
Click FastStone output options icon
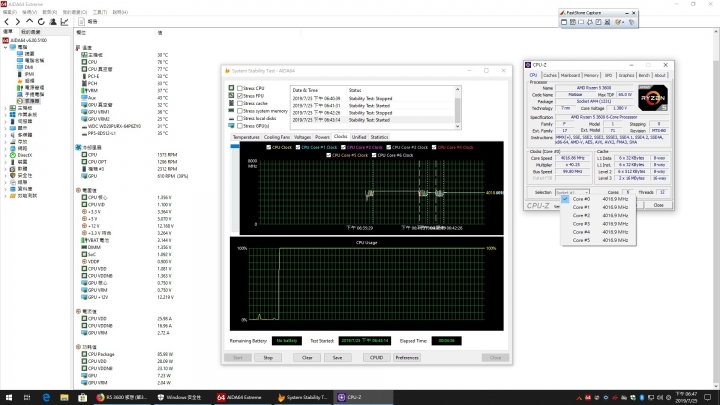tap(619, 22)
